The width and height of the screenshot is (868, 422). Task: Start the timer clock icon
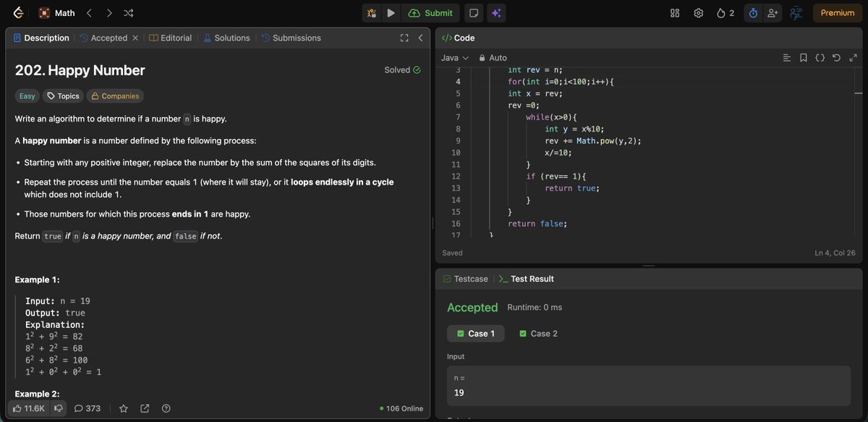pyautogui.click(x=753, y=13)
